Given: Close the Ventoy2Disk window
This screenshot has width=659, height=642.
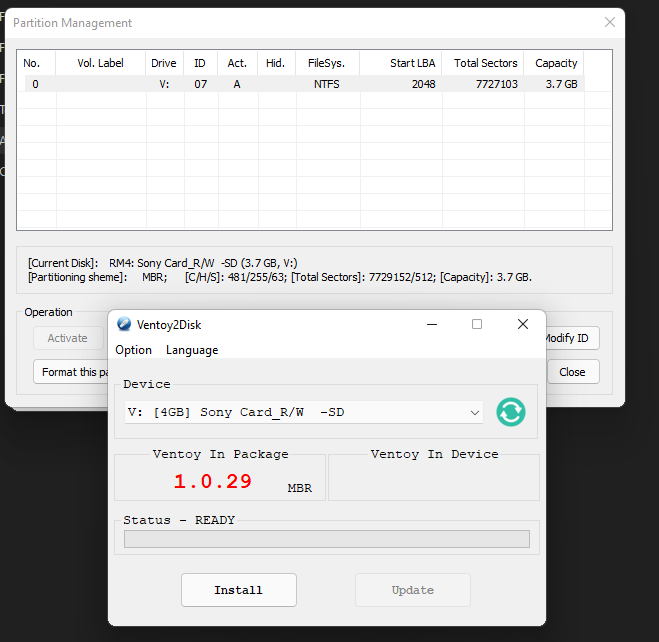Looking at the screenshot, I should pyautogui.click(x=523, y=324).
